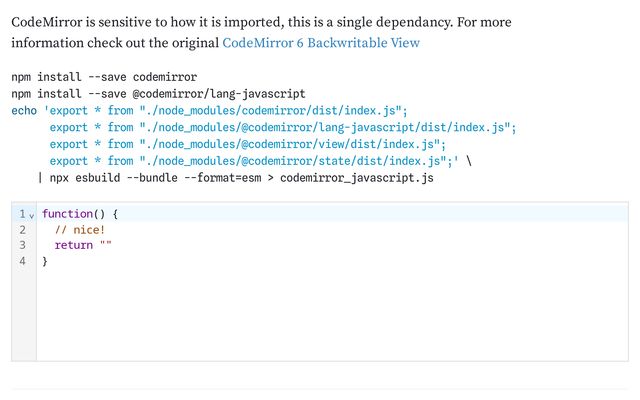Click the "echo" command word
This screenshot has width=640, height=400.
pos(24,111)
